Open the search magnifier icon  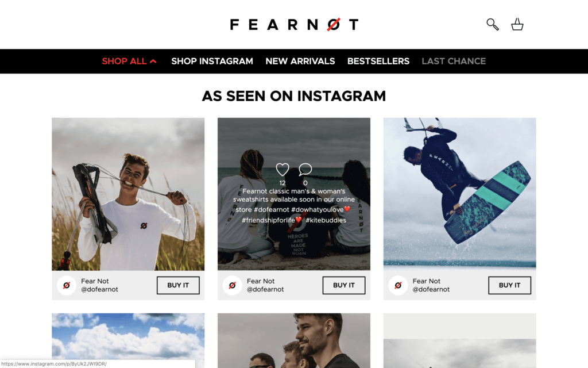coord(492,24)
